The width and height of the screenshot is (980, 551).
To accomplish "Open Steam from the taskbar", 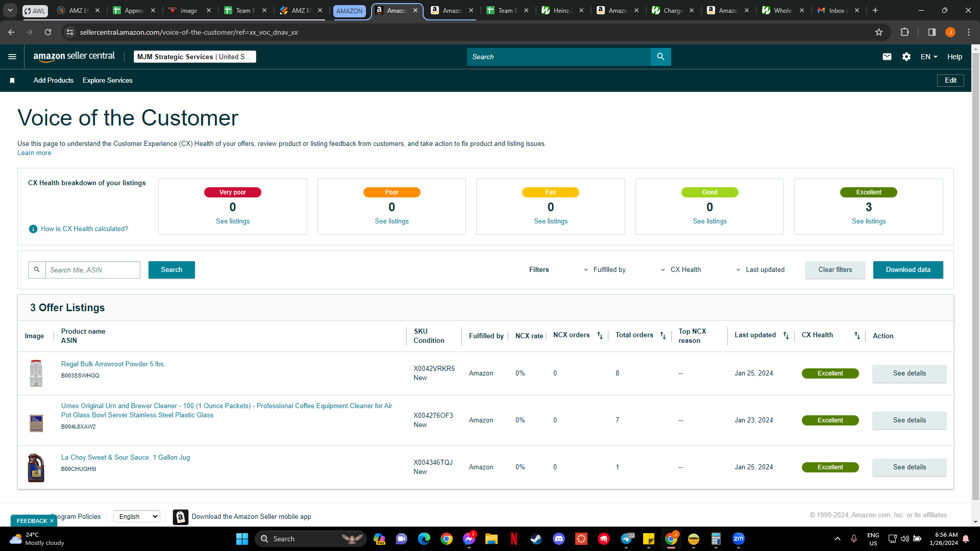I will [x=536, y=539].
